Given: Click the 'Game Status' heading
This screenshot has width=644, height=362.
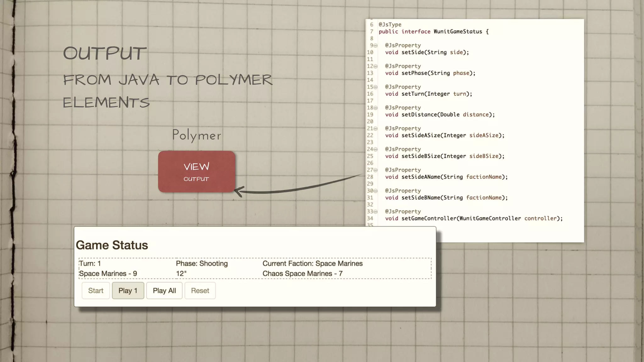Looking at the screenshot, I should coord(112,245).
